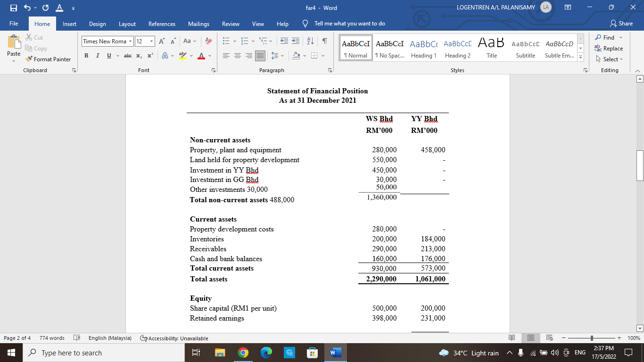Apply subscript formatting
Screen dimensions: 644x362
(x=140, y=56)
